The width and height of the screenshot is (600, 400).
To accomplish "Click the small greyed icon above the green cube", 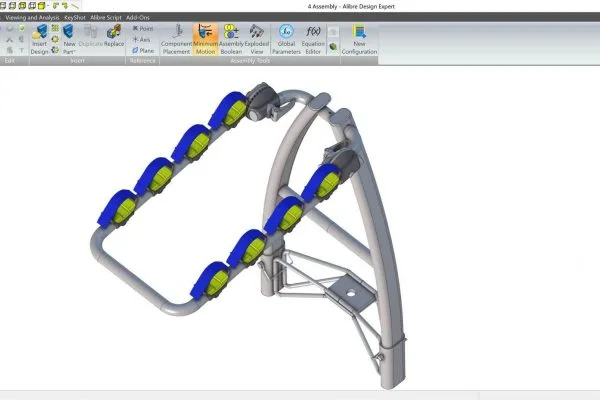I will [x=333, y=32].
